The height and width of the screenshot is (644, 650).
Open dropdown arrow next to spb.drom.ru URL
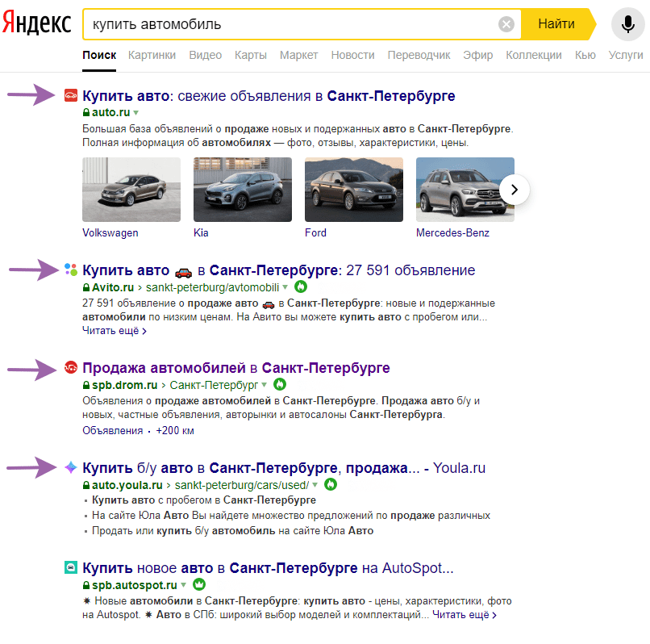264,385
